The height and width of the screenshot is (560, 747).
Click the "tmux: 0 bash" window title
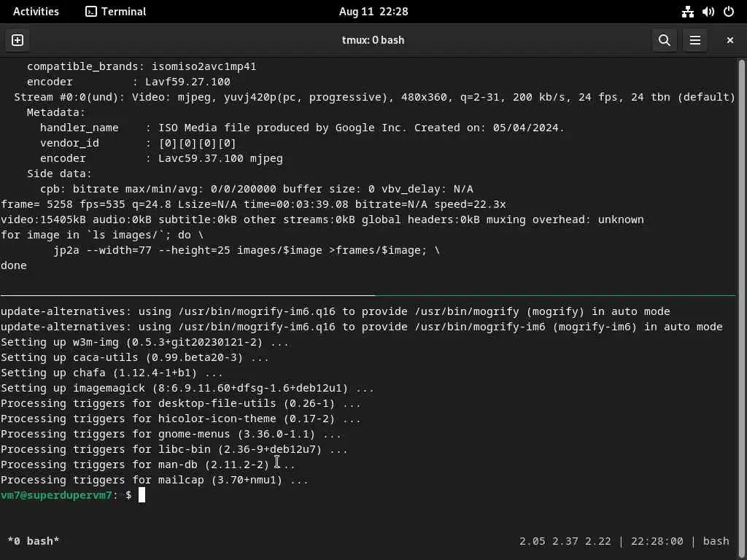(373, 40)
